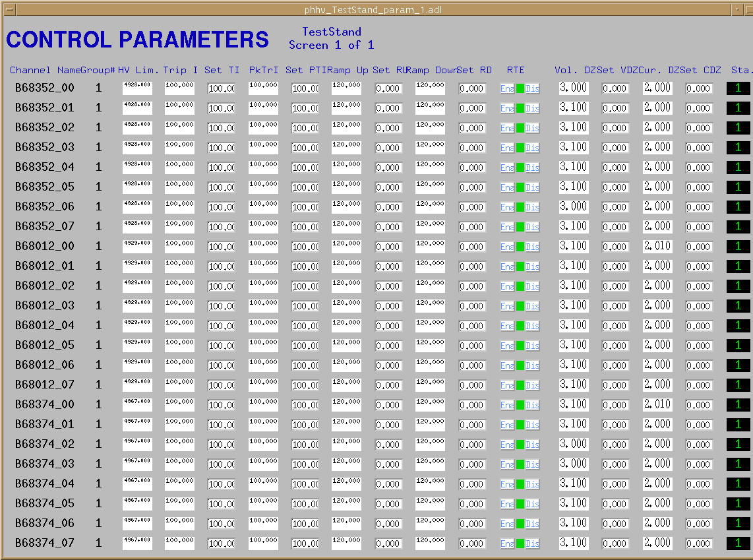Click Ena button for channel B68012_07
This screenshot has width=753, height=560.
(x=507, y=385)
